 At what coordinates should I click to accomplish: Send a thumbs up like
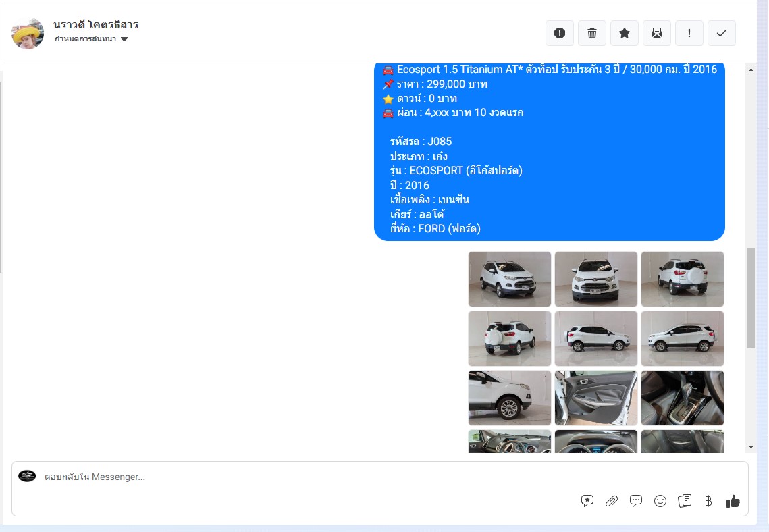733,501
